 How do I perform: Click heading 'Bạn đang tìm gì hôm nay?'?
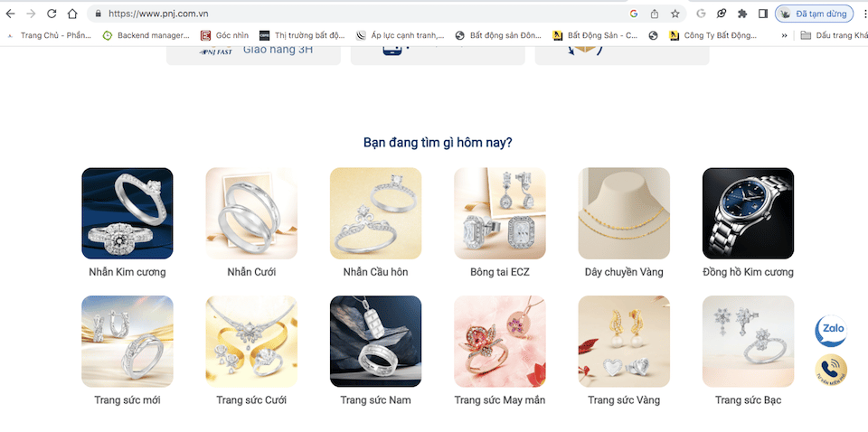pos(438,143)
